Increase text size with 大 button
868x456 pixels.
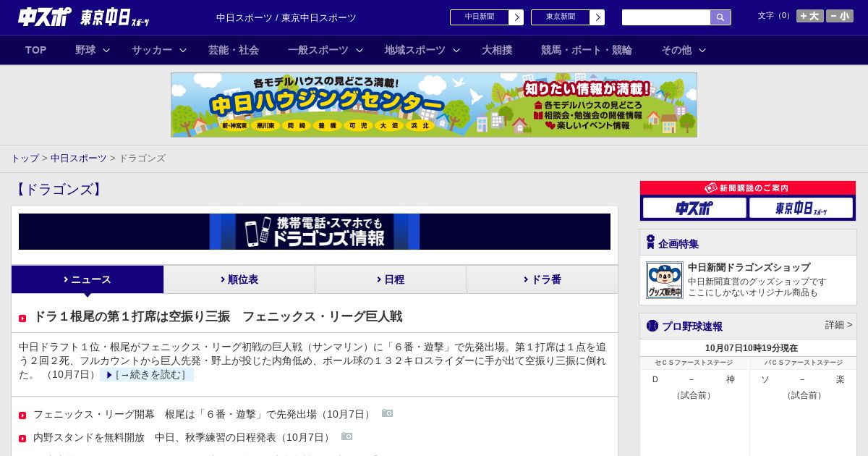[810, 16]
